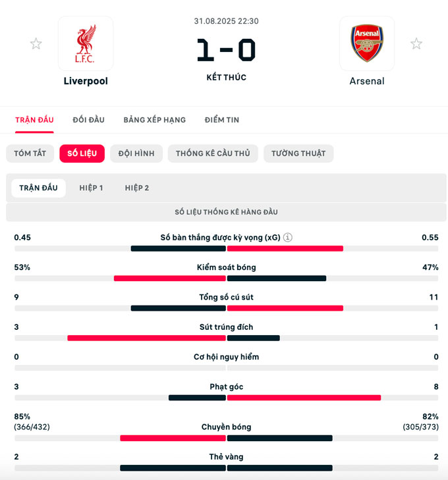Show xG info tooltip icon
Screen dimensions: 448x480
tap(288, 238)
